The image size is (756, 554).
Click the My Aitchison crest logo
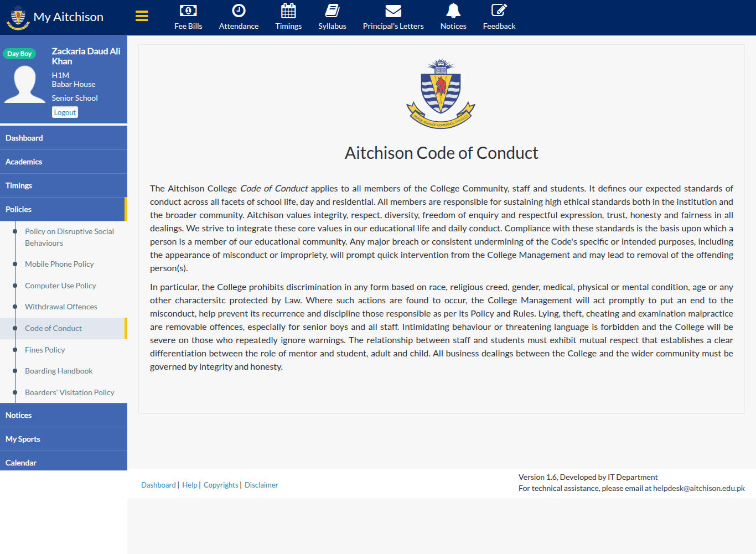coord(18,17)
